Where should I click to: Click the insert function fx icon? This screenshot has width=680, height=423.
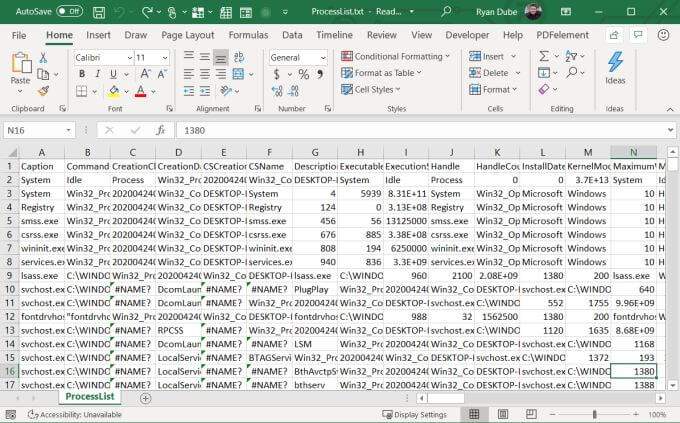click(x=160, y=130)
